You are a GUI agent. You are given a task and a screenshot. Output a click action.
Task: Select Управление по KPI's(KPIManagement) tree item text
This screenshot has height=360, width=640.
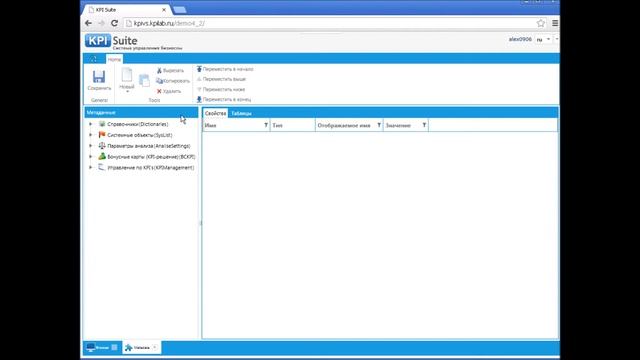[151, 168]
